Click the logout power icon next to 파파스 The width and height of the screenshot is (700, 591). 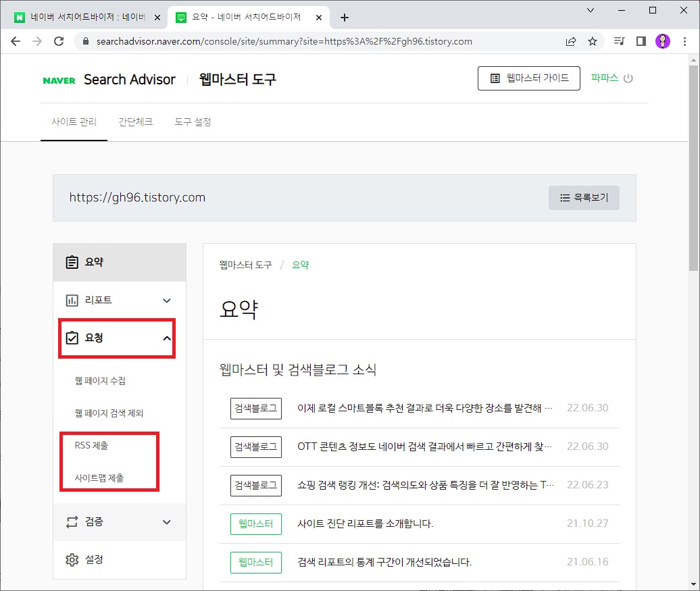coord(628,78)
